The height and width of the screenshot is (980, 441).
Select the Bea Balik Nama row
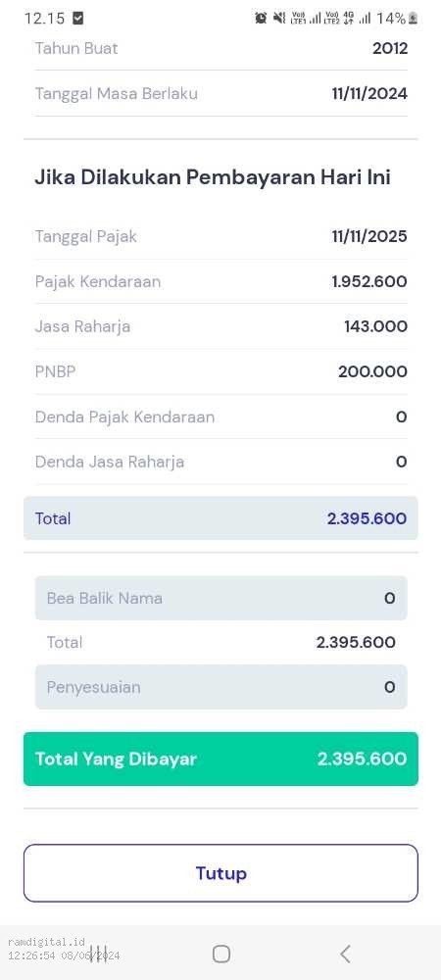pos(220,598)
